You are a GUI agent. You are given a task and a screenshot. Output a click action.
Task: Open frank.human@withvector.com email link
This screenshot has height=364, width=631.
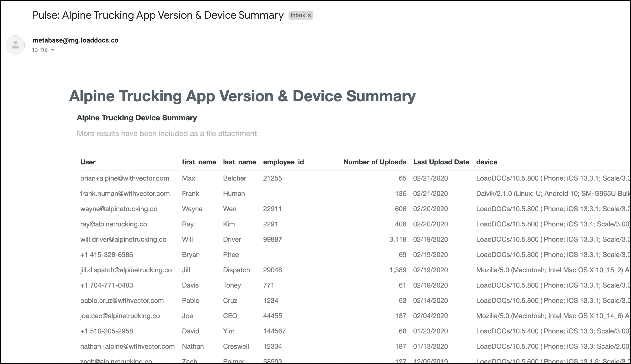pyautogui.click(x=125, y=193)
